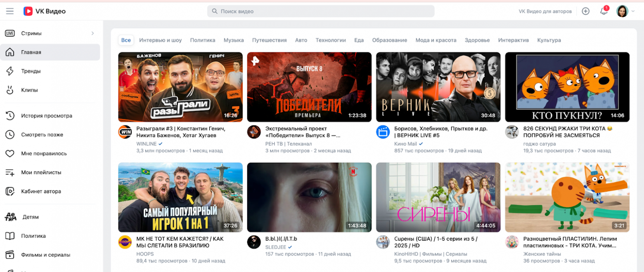Click the Женские тайны channel avatar
The image size is (644, 272).
pyautogui.click(x=511, y=242)
